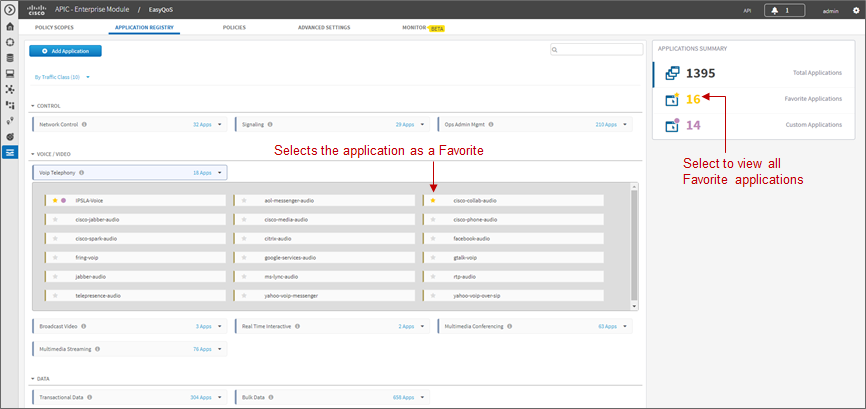Click the discovery target icon in left sidebar
Screen dimensions: 866x409
click(x=9, y=41)
